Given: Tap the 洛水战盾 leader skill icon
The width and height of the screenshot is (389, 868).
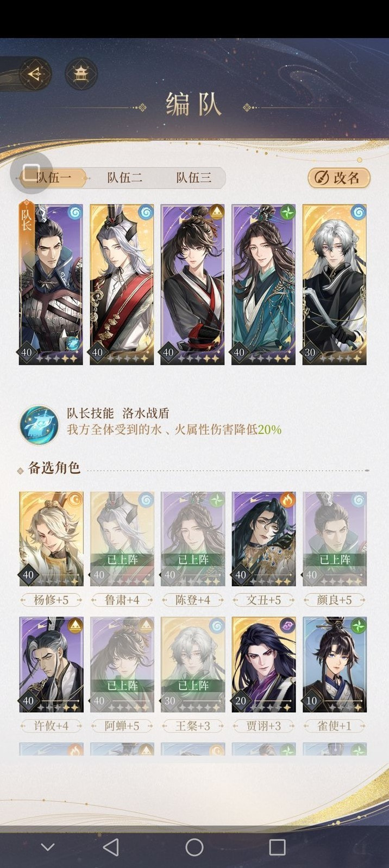Looking at the screenshot, I should coord(39,425).
